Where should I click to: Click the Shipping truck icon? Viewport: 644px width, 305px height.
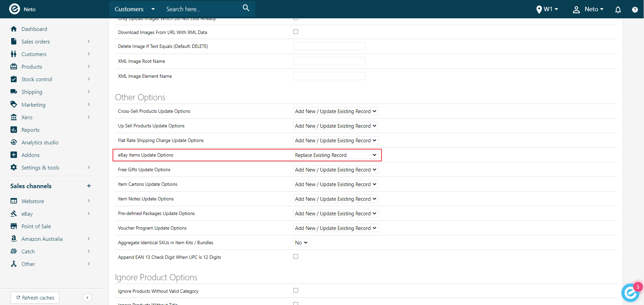click(x=14, y=92)
